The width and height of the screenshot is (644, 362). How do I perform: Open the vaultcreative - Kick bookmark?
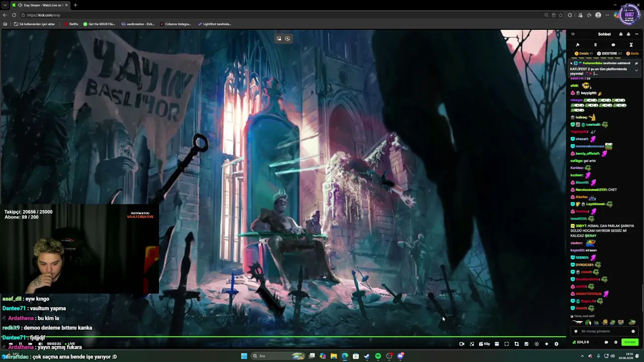(x=137, y=24)
